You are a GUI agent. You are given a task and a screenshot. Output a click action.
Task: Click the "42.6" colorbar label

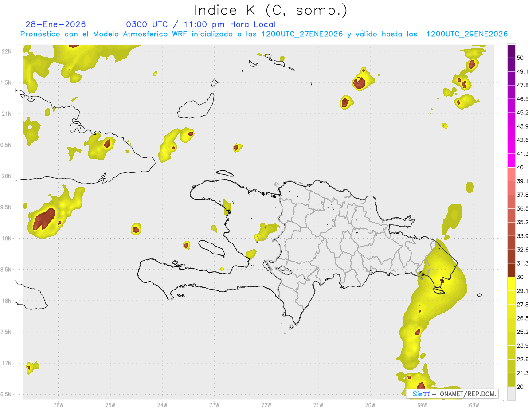(x=523, y=140)
